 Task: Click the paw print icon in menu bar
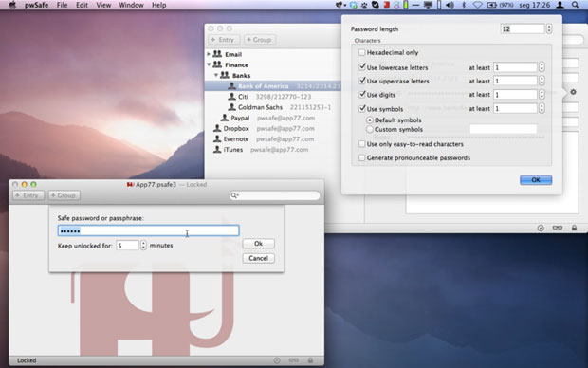[x=364, y=5]
